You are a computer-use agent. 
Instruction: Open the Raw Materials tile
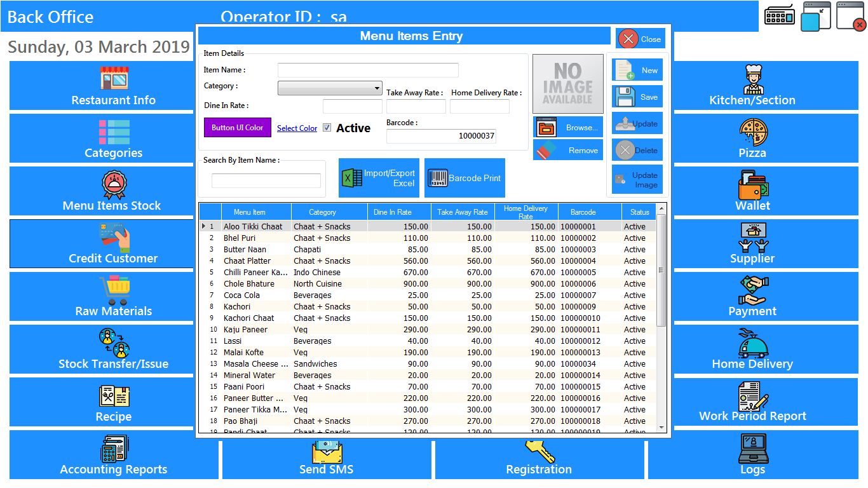coord(102,297)
